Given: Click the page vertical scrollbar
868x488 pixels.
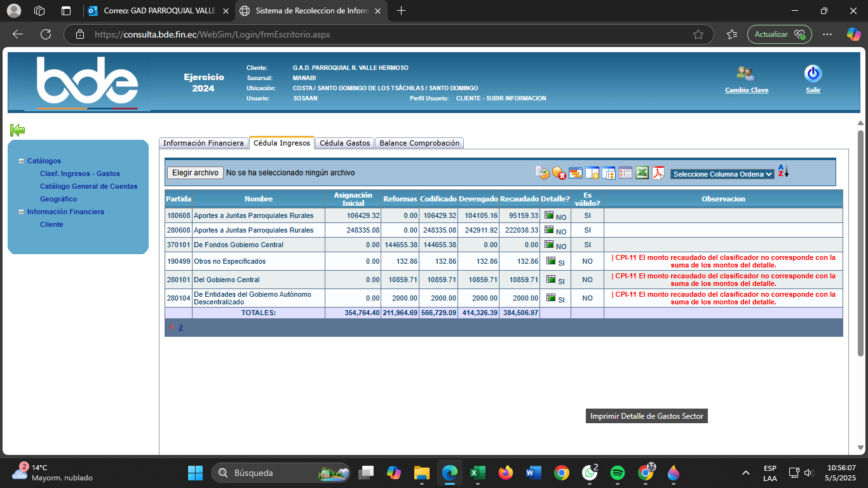Looking at the screenshot, I should 860,241.
